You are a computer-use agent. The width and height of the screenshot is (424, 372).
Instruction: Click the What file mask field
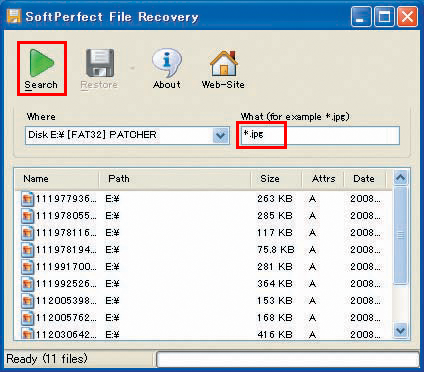click(x=320, y=135)
